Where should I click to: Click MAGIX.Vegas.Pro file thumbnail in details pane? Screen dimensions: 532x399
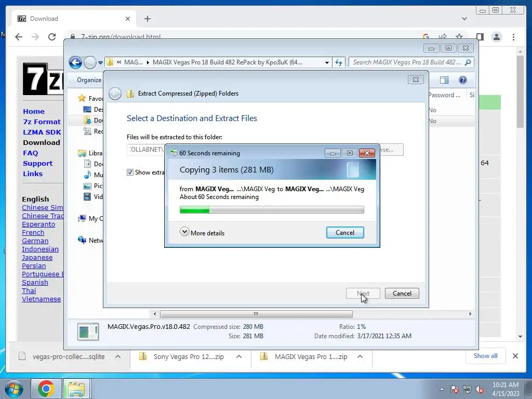pyautogui.click(x=88, y=331)
